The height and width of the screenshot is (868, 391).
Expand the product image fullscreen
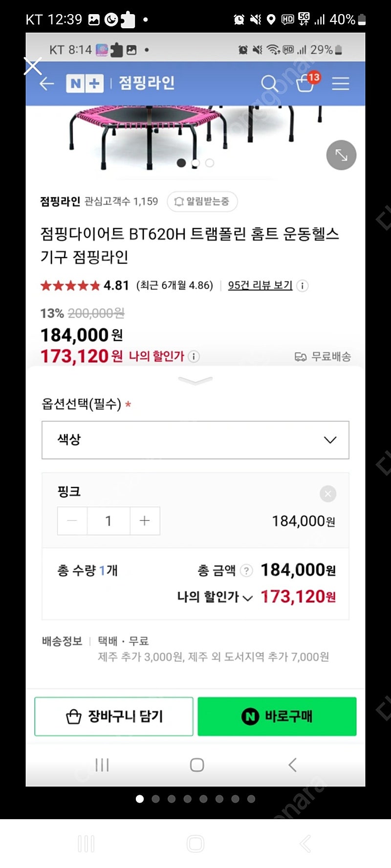coord(341,155)
